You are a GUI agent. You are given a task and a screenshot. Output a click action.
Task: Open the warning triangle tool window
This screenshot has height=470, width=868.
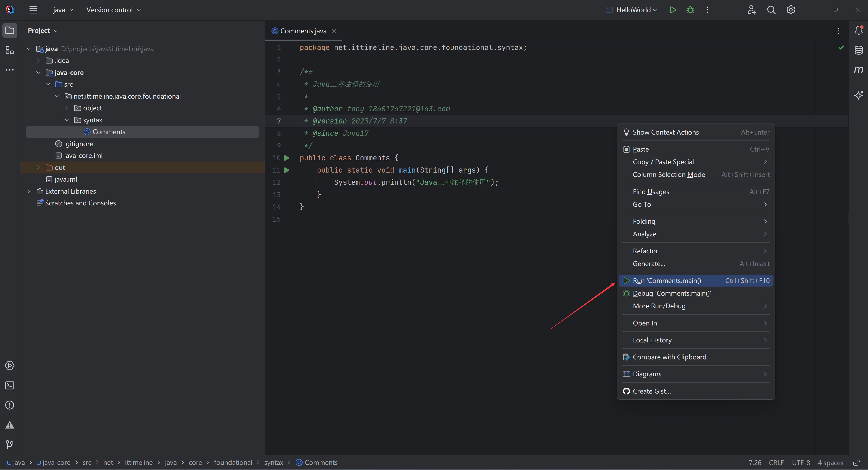[x=10, y=425]
